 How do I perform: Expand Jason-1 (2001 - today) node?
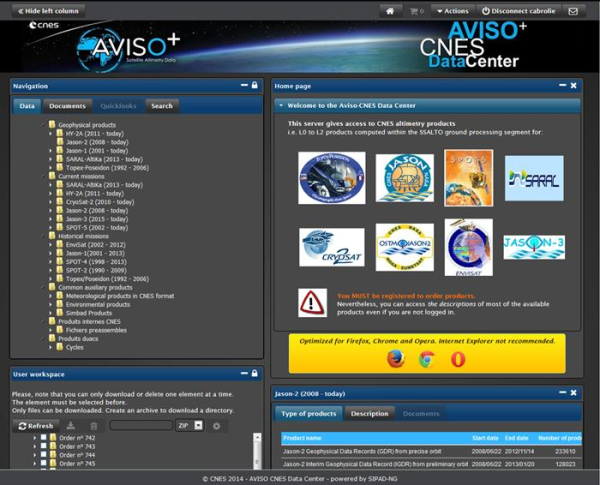(51, 151)
